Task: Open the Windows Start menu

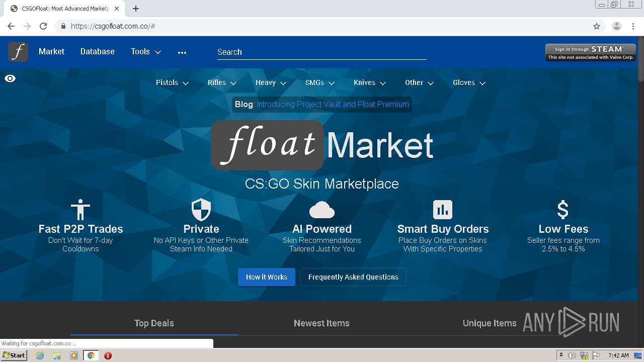Action: (14, 355)
